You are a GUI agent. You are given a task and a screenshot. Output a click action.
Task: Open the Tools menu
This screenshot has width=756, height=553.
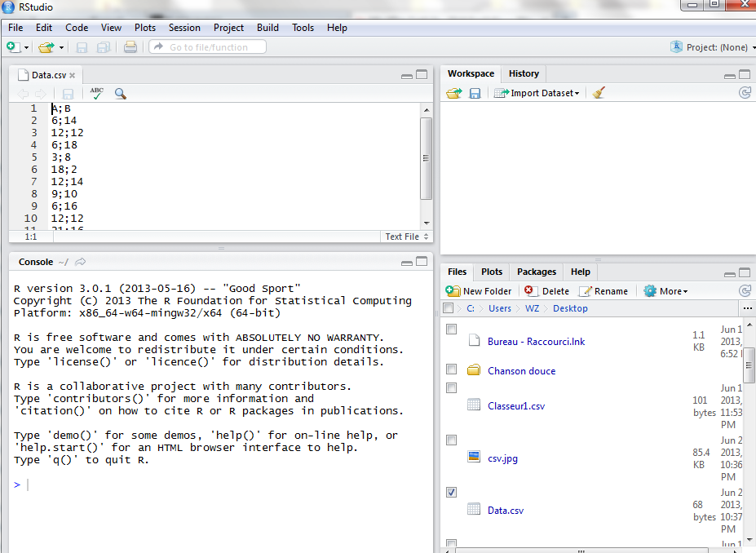pos(303,28)
